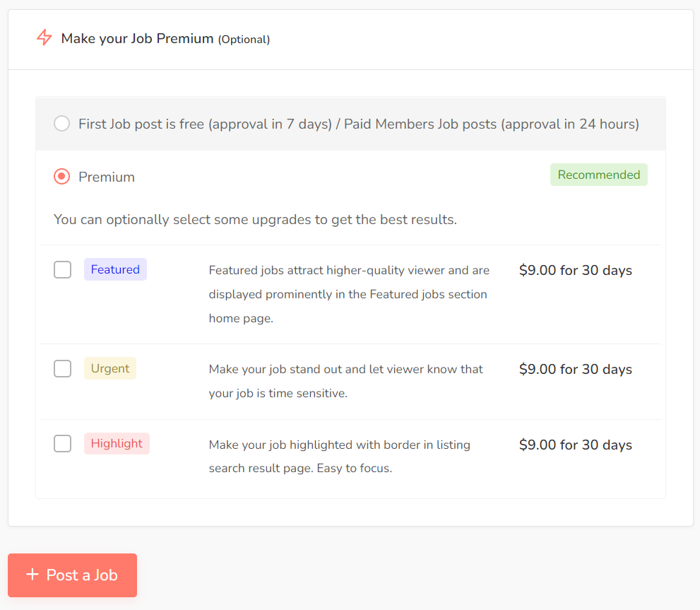Click the red Highlight tag label
700x610 pixels.
coord(117,443)
